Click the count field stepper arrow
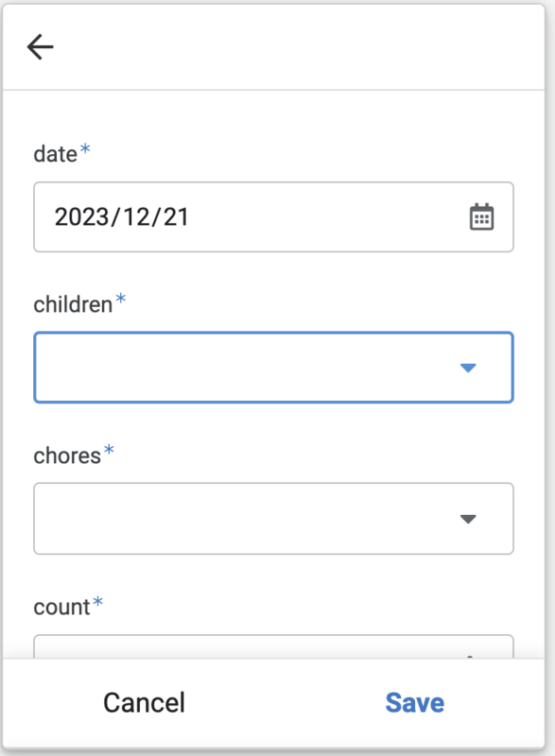The width and height of the screenshot is (555, 756). pos(469,655)
